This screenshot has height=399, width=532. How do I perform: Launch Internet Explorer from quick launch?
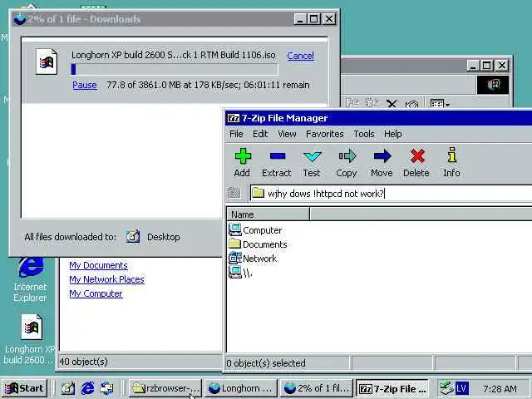[87, 388]
